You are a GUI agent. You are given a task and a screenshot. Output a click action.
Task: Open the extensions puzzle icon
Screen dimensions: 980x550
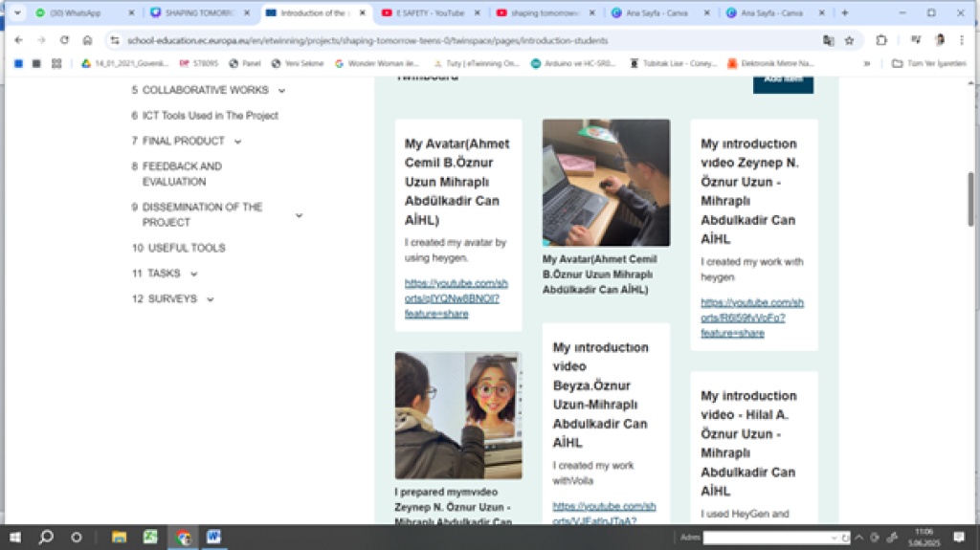pyautogui.click(x=881, y=40)
